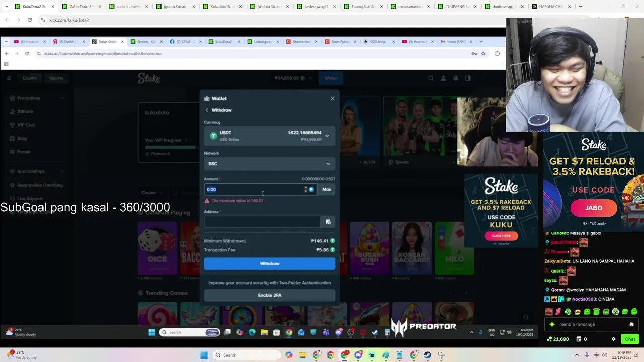Click the Amount input field

point(254,189)
